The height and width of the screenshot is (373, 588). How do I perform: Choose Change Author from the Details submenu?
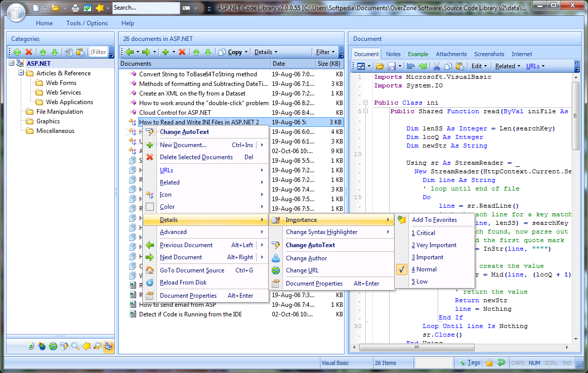pyautogui.click(x=306, y=258)
